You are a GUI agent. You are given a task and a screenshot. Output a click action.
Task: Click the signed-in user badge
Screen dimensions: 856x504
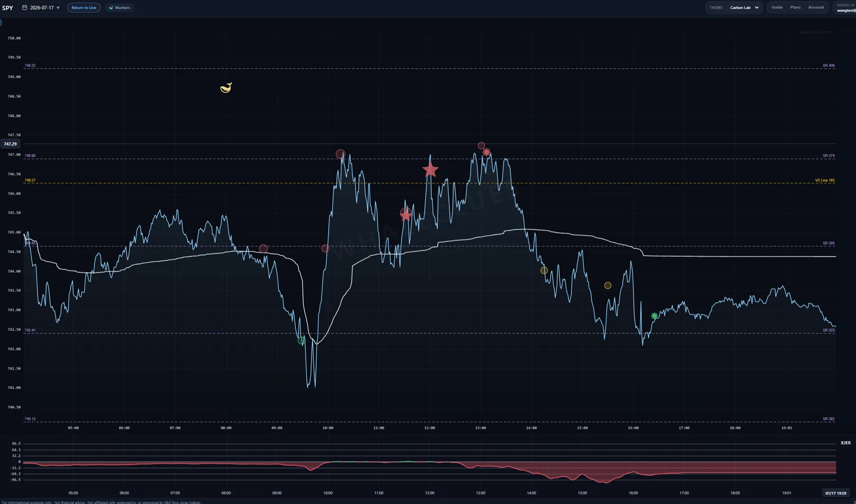(x=846, y=8)
